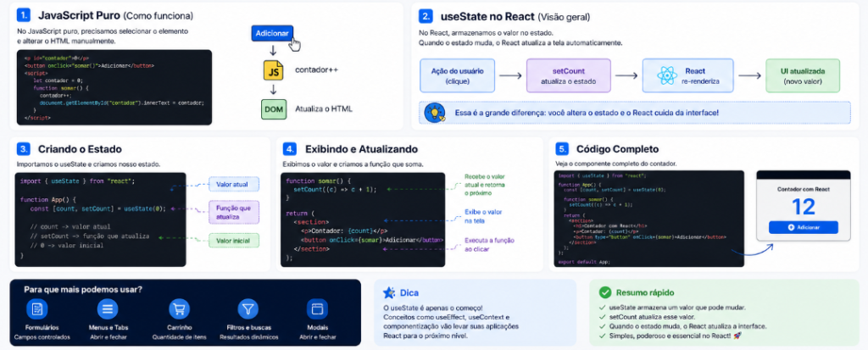868x350 pixels.
Task: Click the Adicionar button in the React counter preview
Action: (x=804, y=227)
